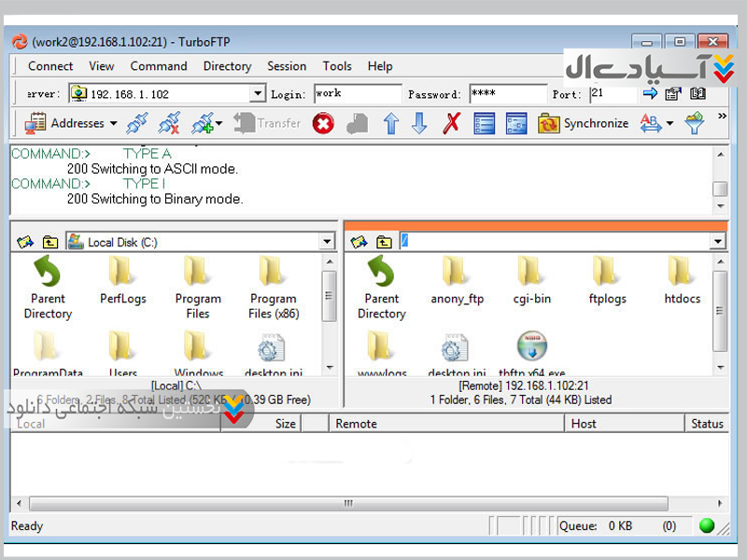Click the Disconnect icon with red X
Viewport: 747px width, 560px height.
click(169, 123)
